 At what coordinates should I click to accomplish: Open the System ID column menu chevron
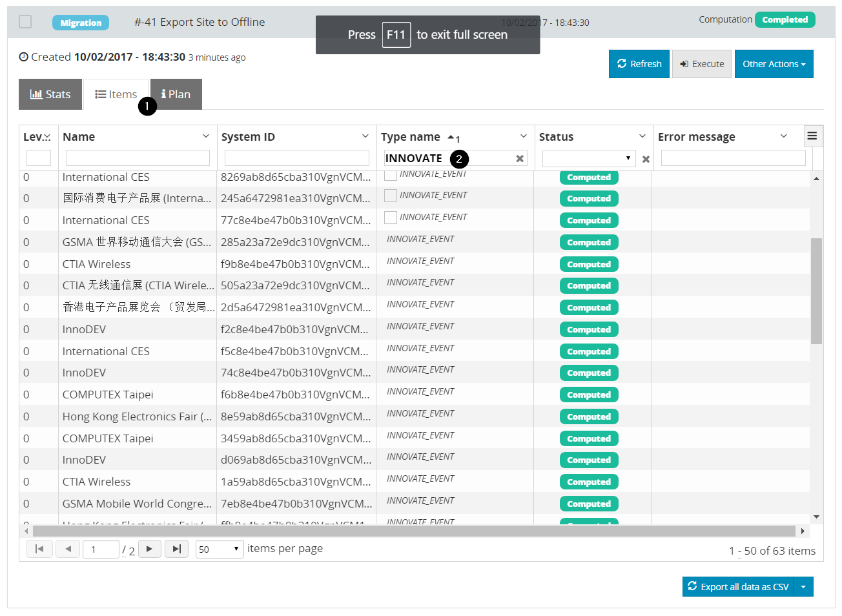click(x=365, y=136)
